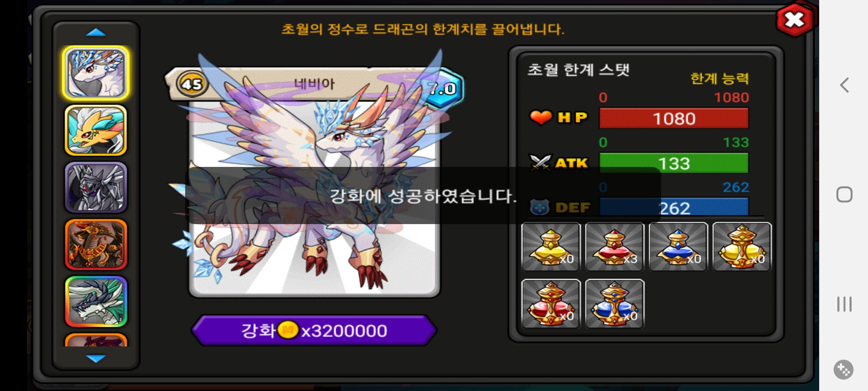
Task: Select the highlighted Nevia dragon portrait
Action: click(x=96, y=73)
